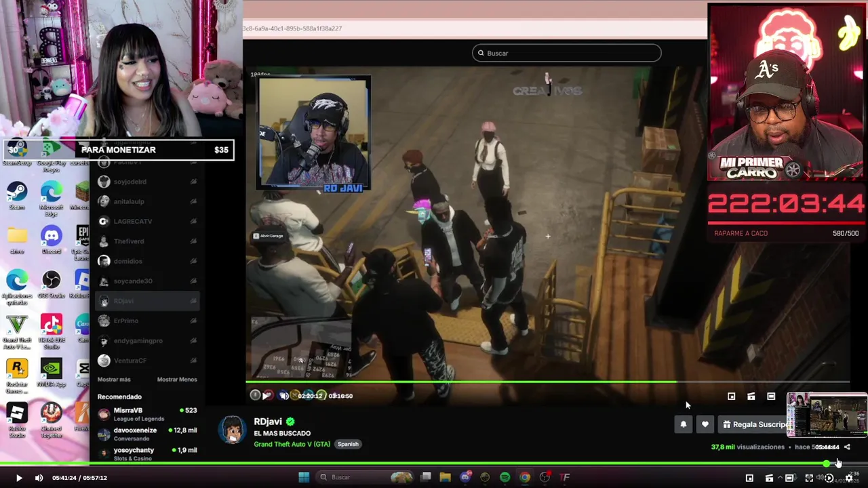This screenshot has height=488, width=868.
Task: Open RDjavi's profile avatar
Action: [233, 430]
